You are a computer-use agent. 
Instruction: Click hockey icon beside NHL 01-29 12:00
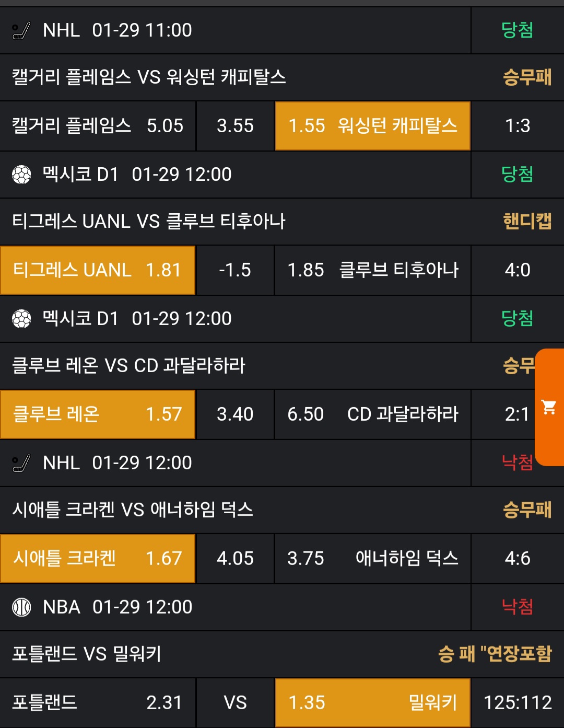click(21, 463)
